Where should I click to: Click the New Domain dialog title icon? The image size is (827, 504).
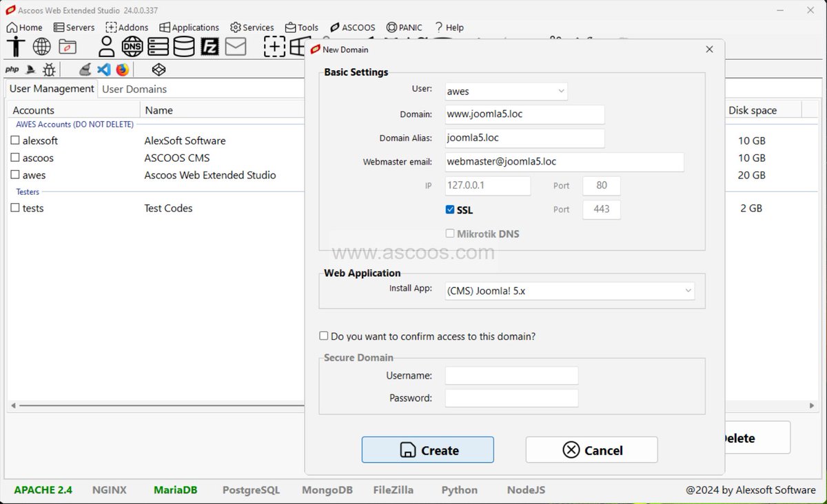tap(316, 50)
